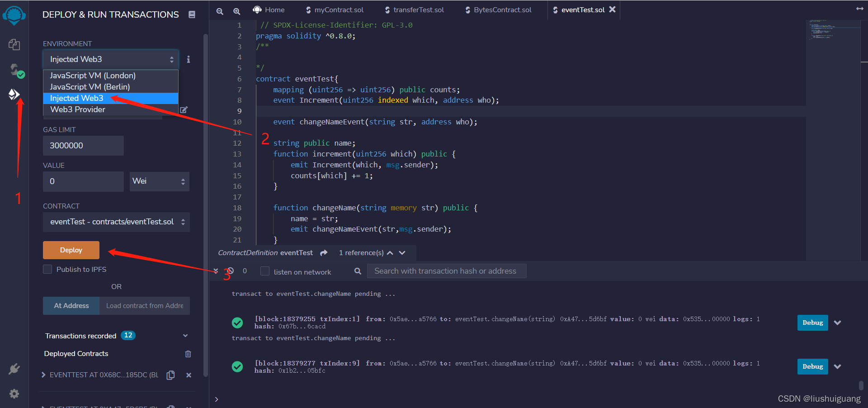Debug the first changeName transaction
868x408 pixels.
pyautogui.click(x=812, y=323)
